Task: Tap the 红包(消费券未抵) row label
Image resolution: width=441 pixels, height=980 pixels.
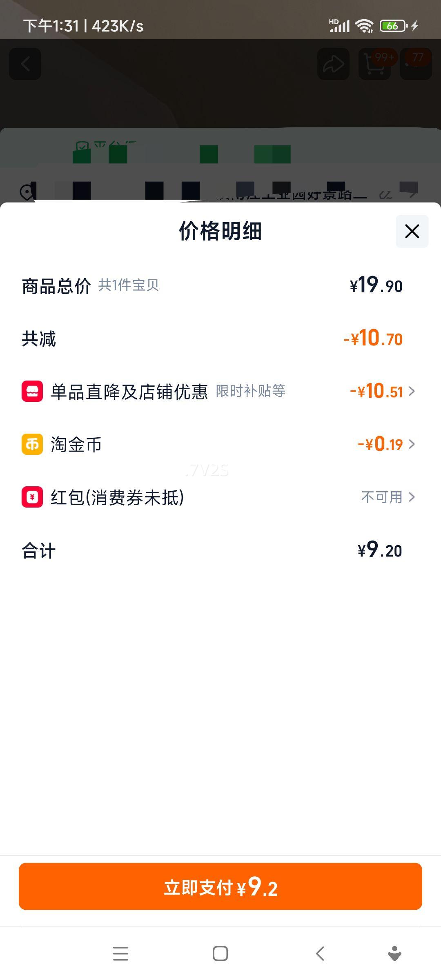Action: point(117,497)
